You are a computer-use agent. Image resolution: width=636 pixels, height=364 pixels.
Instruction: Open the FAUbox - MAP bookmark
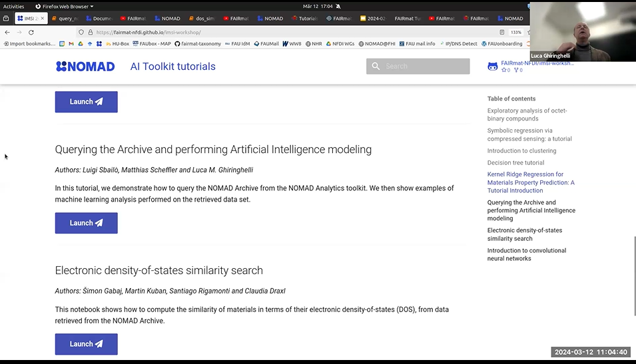[x=152, y=44]
